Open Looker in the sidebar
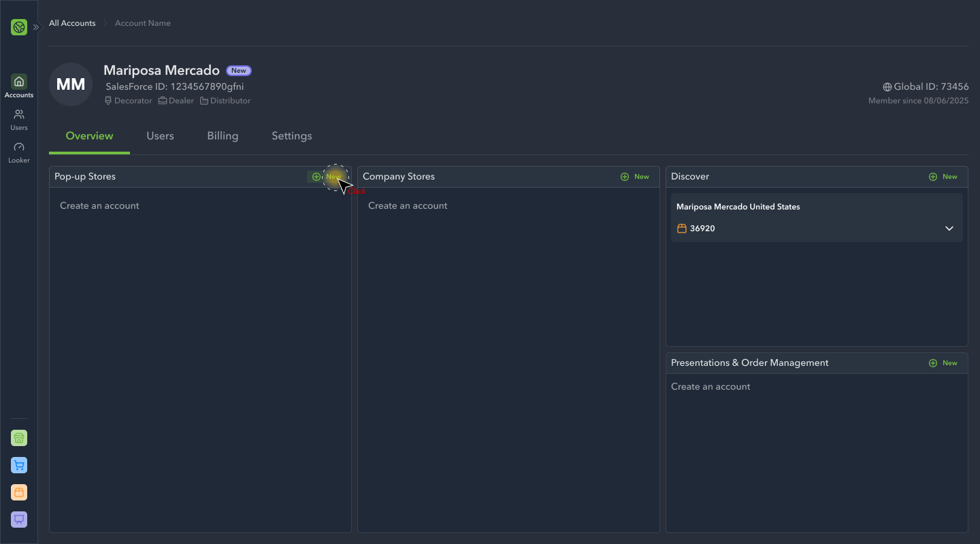980x544 pixels. [19, 152]
